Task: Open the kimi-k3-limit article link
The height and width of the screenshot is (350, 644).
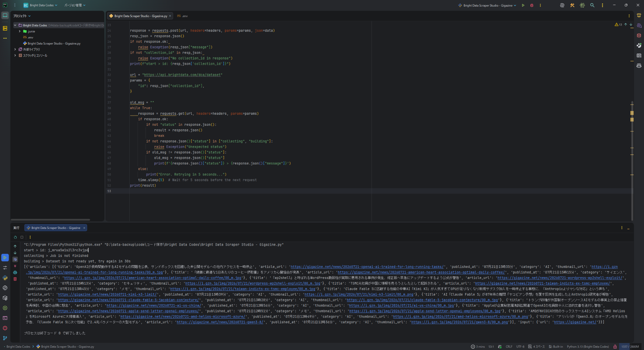Action: [x=108, y=294]
